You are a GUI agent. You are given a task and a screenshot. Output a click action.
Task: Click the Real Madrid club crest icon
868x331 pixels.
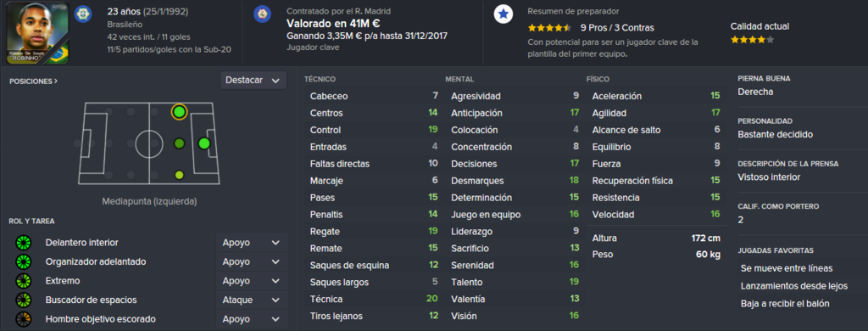(262, 14)
